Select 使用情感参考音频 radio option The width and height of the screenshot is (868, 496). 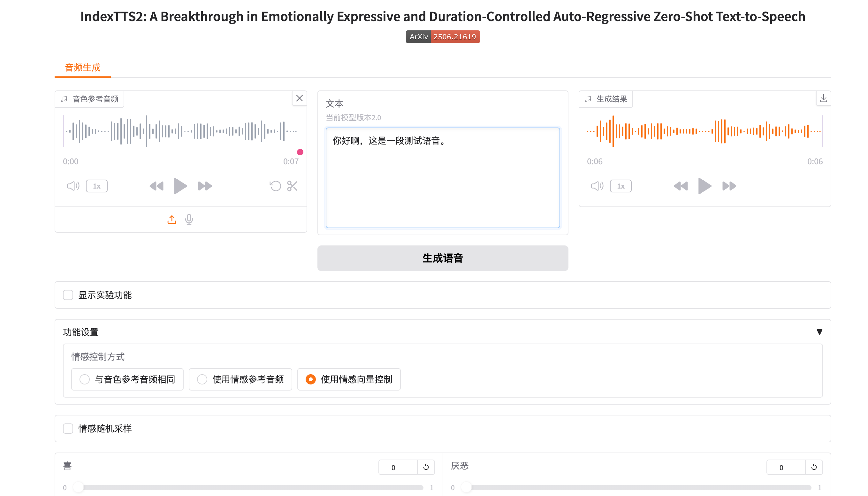tap(202, 379)
